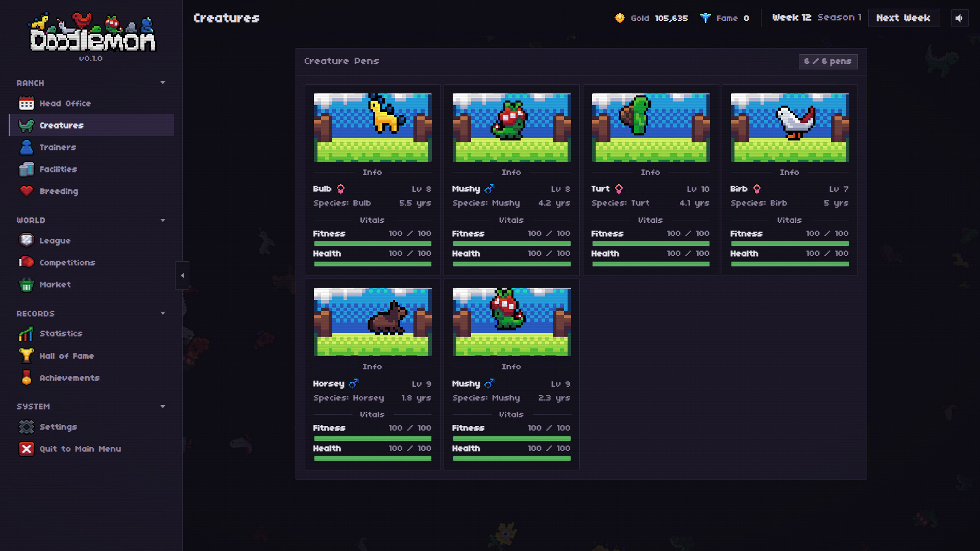Click Turt's "4.1 yrs" age text

(x=694, y=203)
